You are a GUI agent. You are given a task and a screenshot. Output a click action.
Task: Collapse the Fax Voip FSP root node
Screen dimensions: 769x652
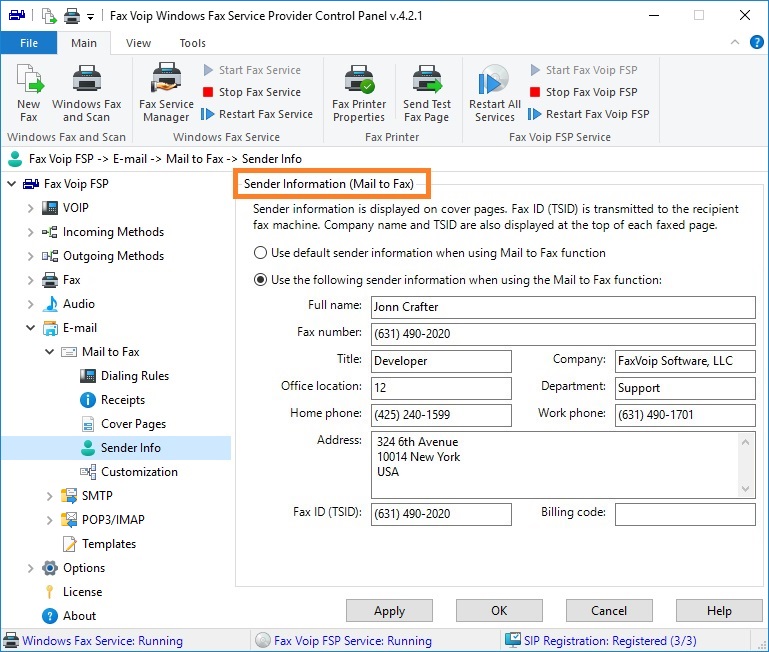tap(11, 184)
